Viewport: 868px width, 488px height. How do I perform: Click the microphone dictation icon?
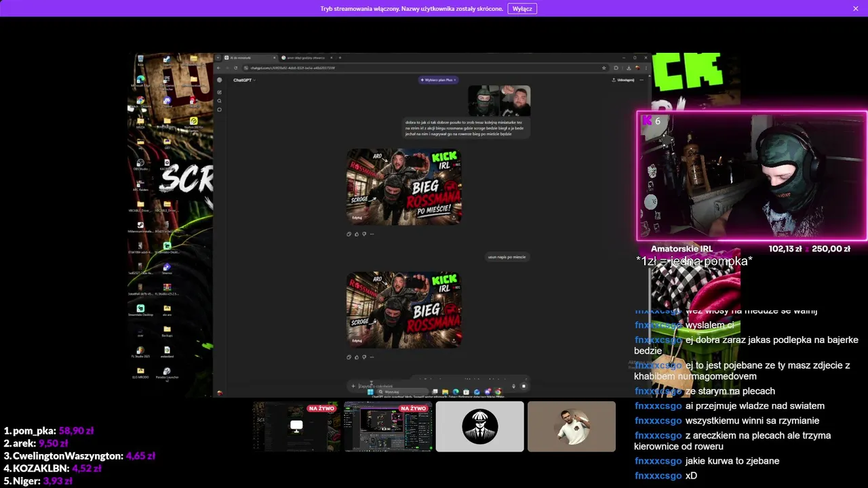click(513, 386)
